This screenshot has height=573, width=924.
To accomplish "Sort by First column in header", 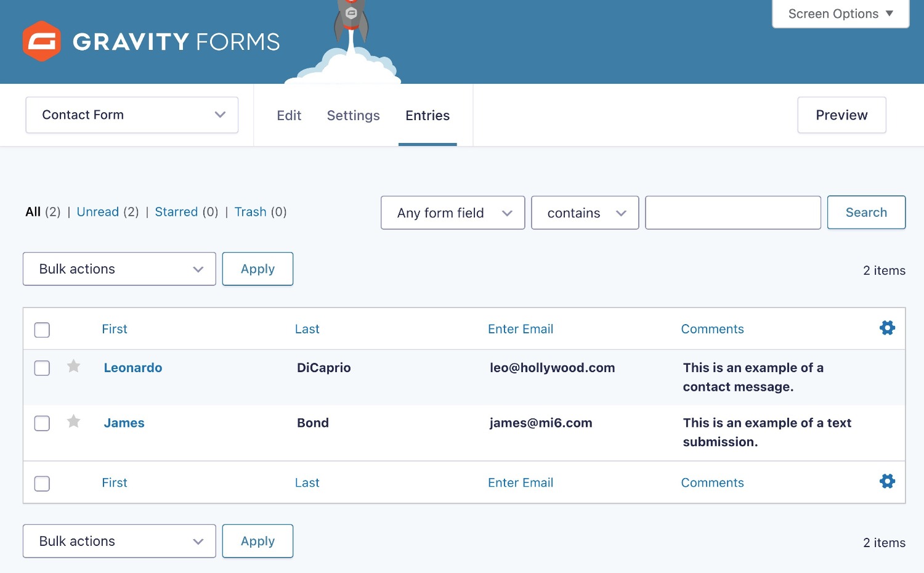I will pyautogui.click(x=115, y=329).
